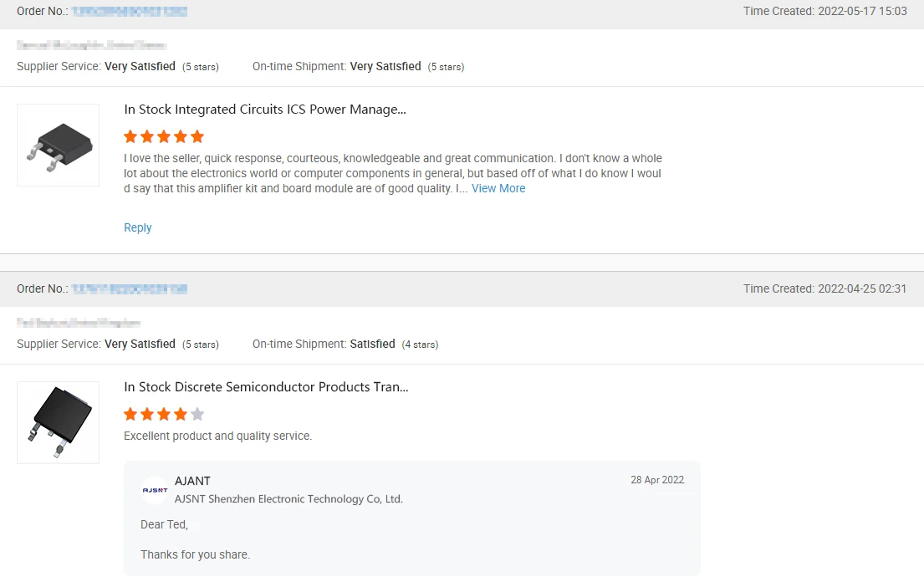Expand the review with View More

(498, 189)
